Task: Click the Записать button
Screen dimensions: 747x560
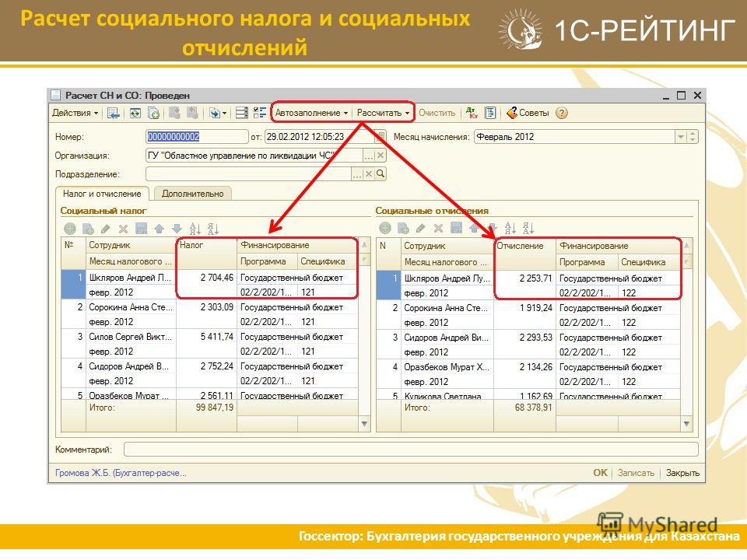Action: (636, 473)
